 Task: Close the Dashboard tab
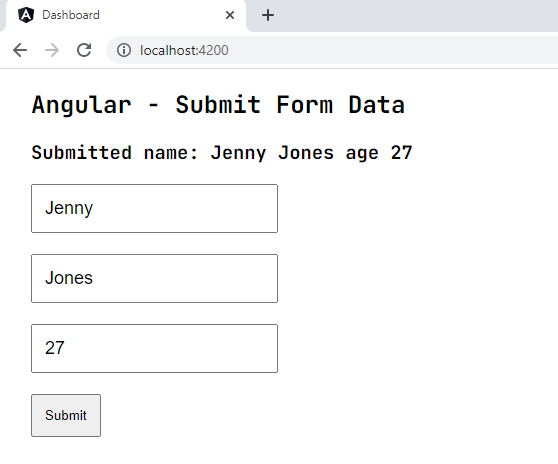(230, 15)
